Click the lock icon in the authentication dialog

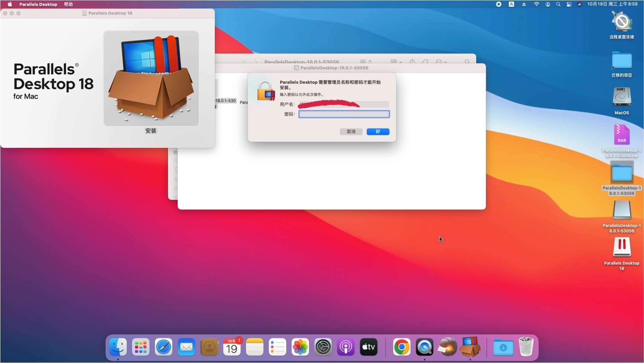click(x=265, y=91)
